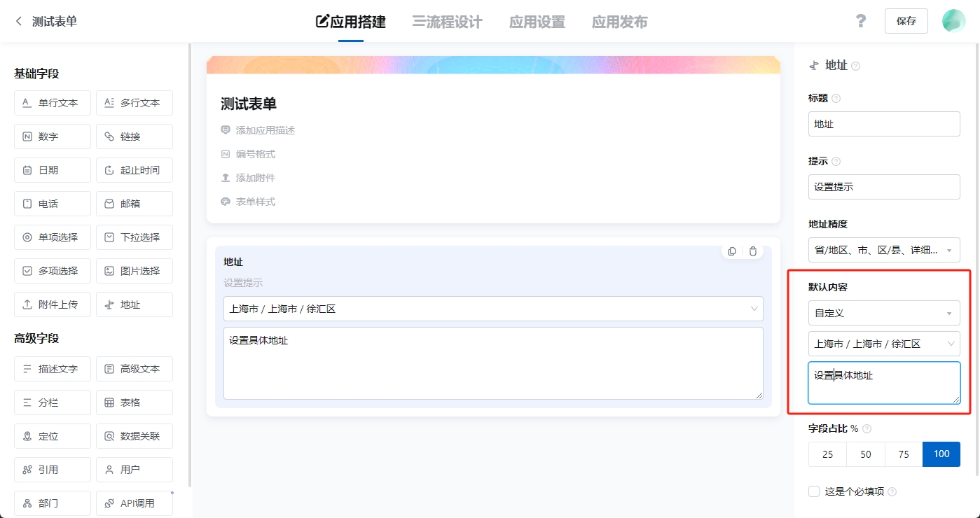Select 25 percent field width

click(x=828, y=454)
